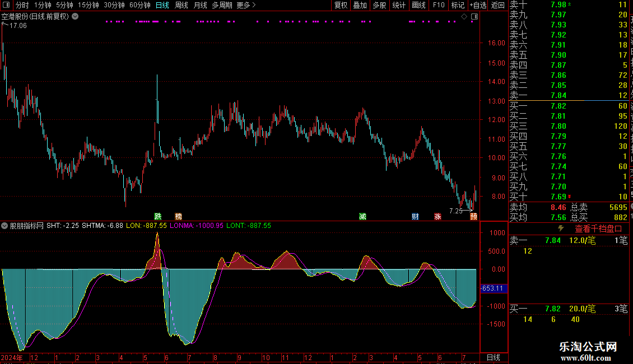The width and height of the screenshot is (633, 364).
Task: Open the 统计 statistics tool
Action: pyautogui.click(x=399, y=5)
